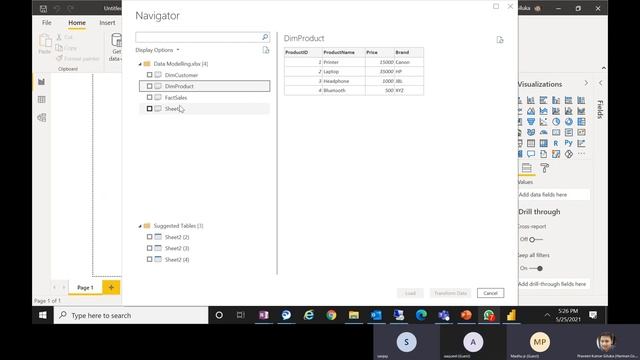Open the Fields well tab in Visualizations
Viewport: 640px width, 360px height.
pos(527,168)
